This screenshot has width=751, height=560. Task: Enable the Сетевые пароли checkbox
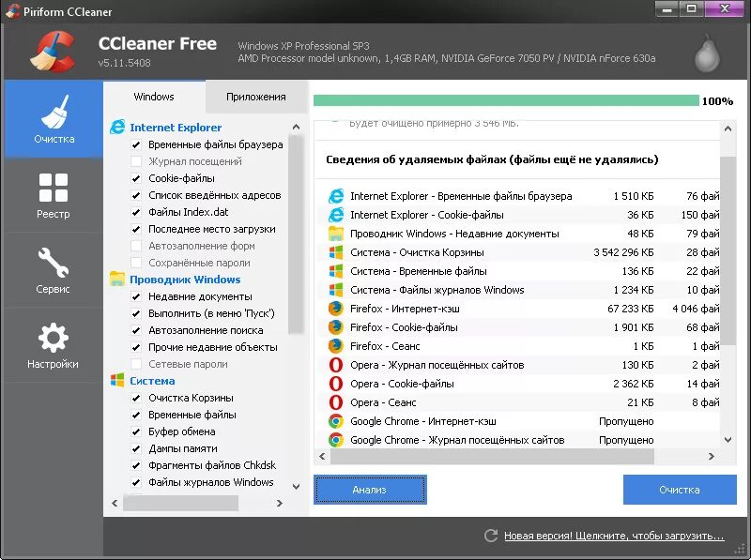(136, 364)
